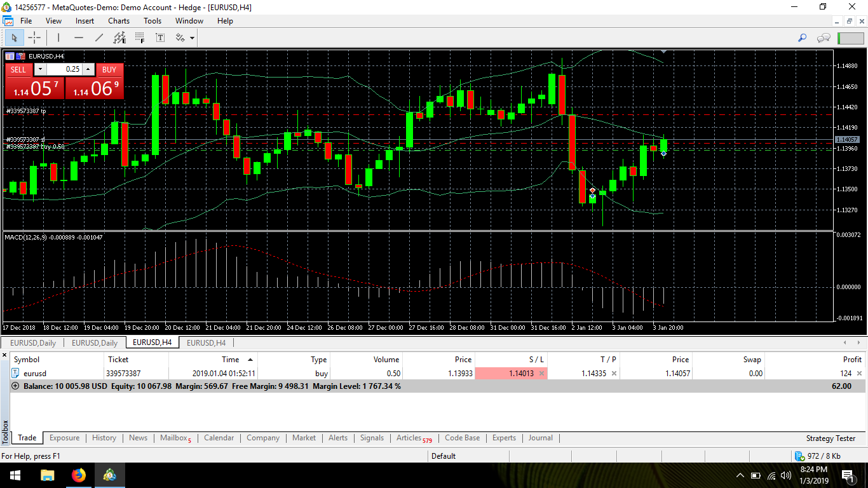868x488 pixels.
Task: Switch to the last EURUSD,H4 chart tab
Action: coord(206,342)
